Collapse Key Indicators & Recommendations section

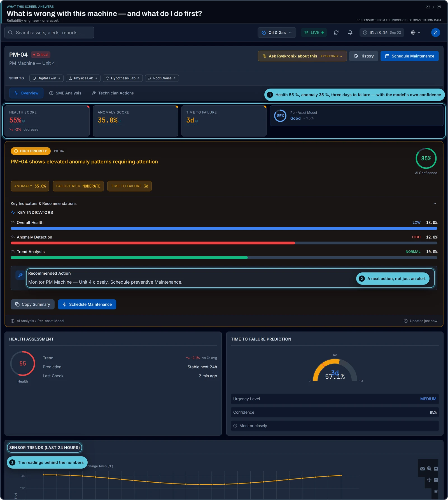pos(435,203)
